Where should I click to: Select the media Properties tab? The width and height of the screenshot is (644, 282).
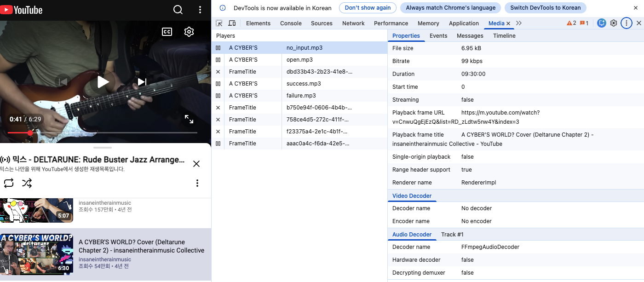[x=406, y=35]
